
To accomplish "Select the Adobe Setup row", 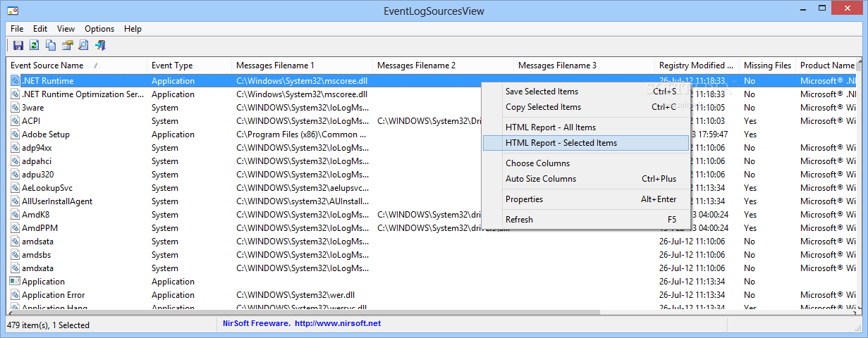I will click(46, 134).
